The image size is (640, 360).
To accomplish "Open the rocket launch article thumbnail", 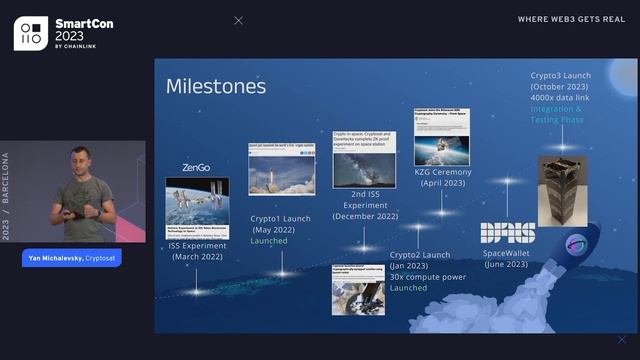I will tap(282, 169).
